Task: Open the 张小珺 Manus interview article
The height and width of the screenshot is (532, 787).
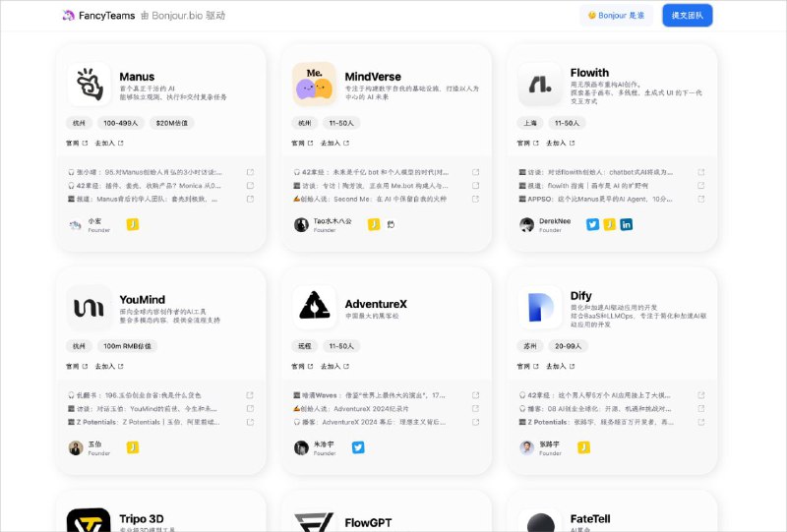Action: click(145, 172)
